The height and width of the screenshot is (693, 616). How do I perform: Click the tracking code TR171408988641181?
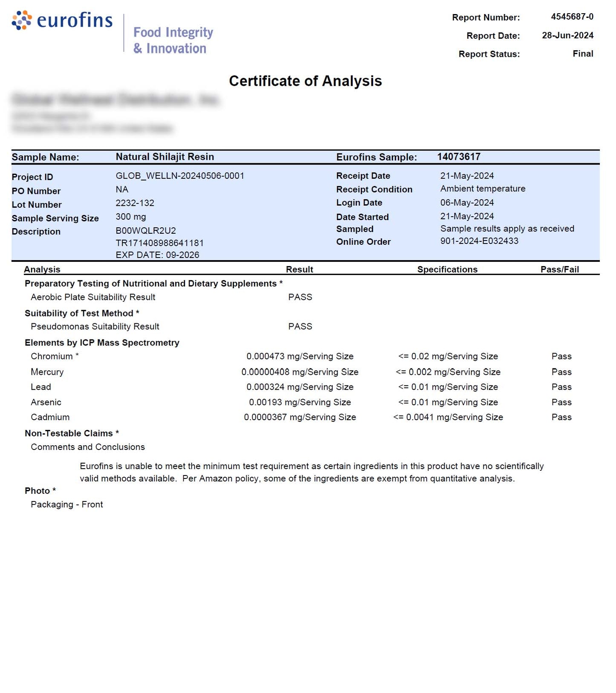pyautogui.click(x=159, y=243)
